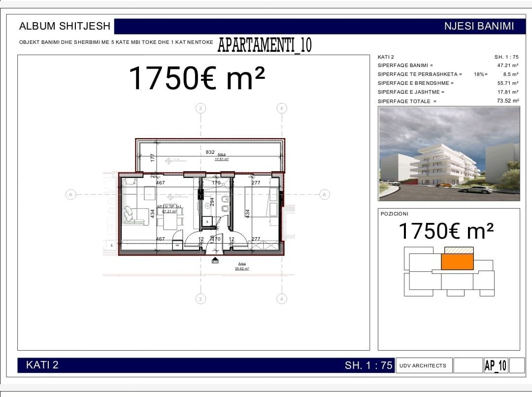The width and height of the screenshot is (532, 397).
Task: Click the KATI 2 footer label
Action: tap(42, 365)
